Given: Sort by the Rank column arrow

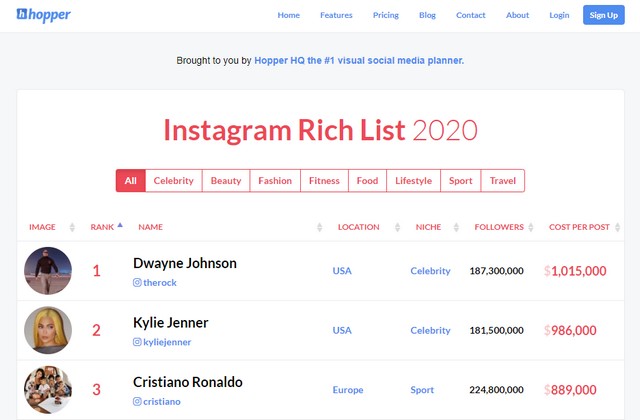Looking at the screenshot, I should click(x=120, y=225).
